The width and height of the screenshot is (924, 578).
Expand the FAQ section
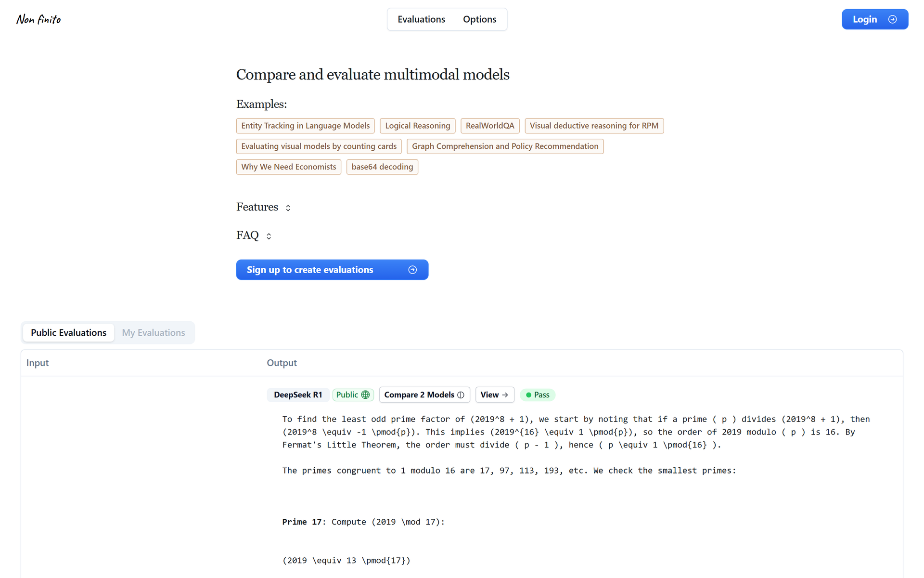pyautogui.click(x=254, y=235)
